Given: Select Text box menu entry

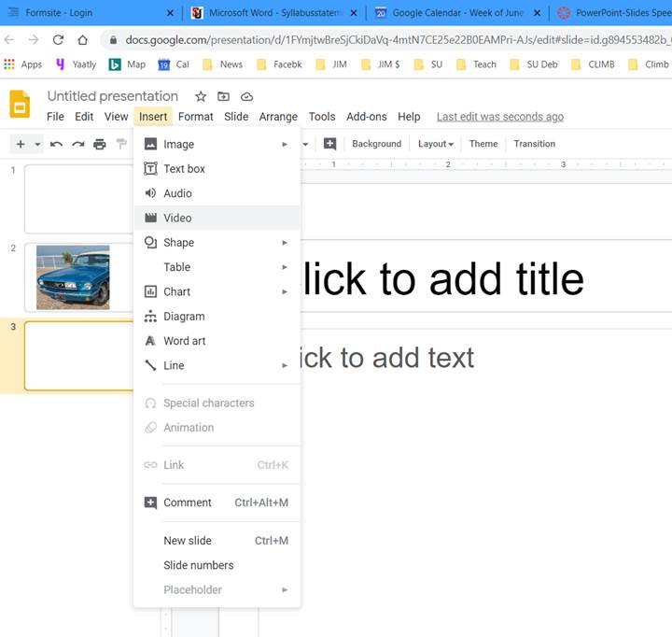Looking at the screenshot, I should pos(184,169).
